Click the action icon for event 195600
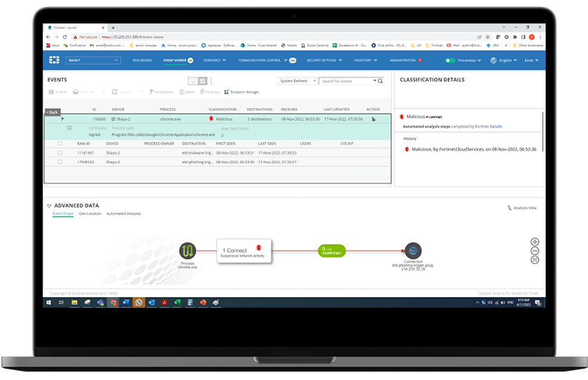Viewport: 588px width, 380px height. 373,119
